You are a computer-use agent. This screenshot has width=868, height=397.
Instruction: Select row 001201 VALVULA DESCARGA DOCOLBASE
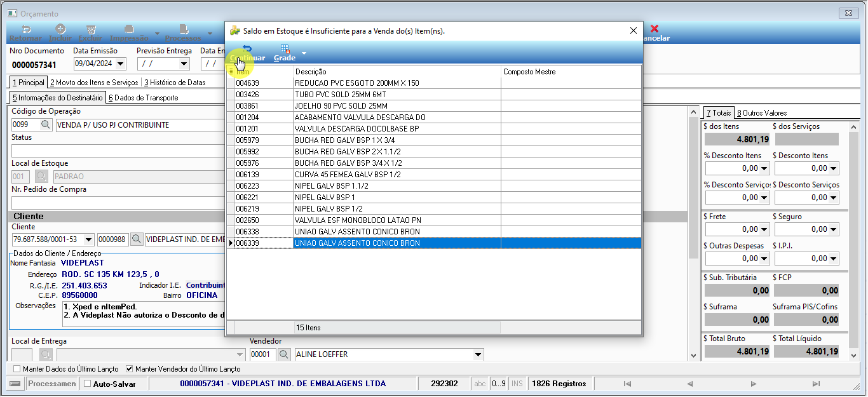point(435,129)
